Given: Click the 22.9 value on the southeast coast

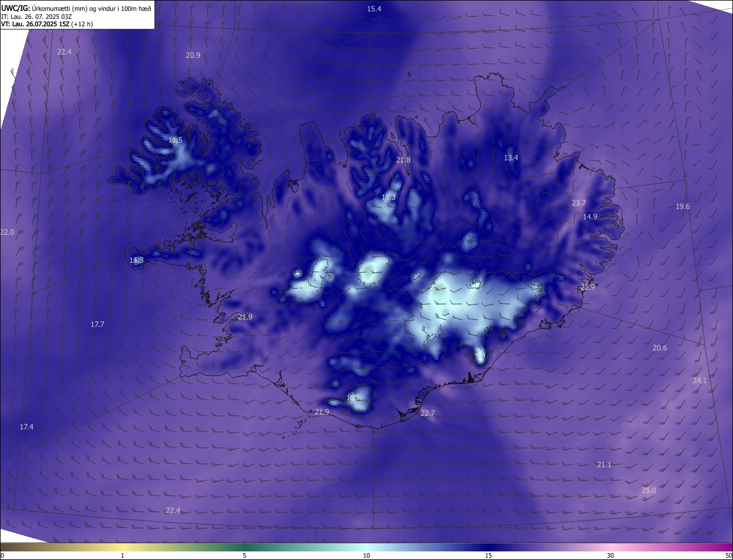Looking at the screenshot, I should tap(588, 287).
